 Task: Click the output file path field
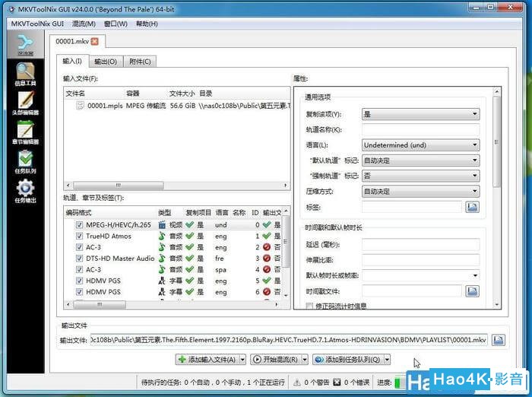pyautogui.click(x=289, y=340)
